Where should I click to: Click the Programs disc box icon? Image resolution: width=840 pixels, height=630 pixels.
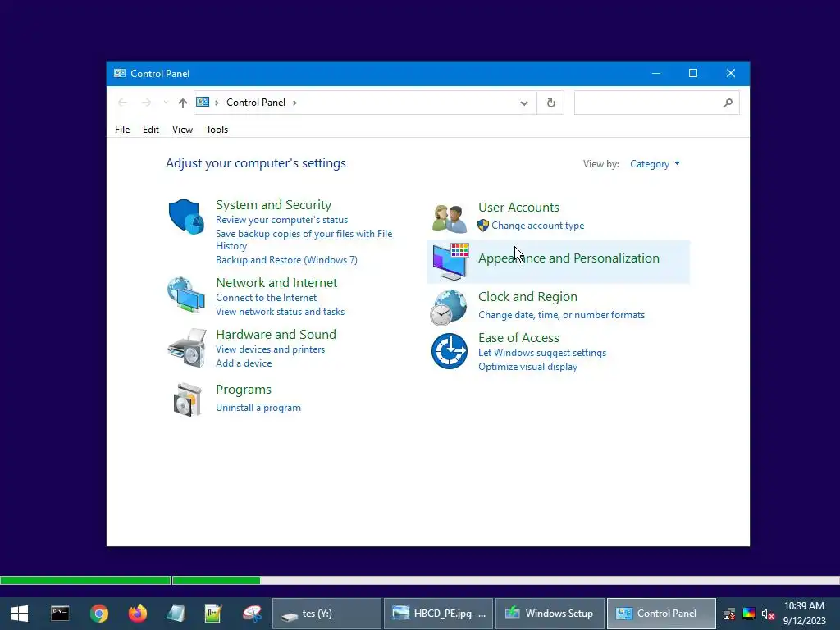click(188, 399)
